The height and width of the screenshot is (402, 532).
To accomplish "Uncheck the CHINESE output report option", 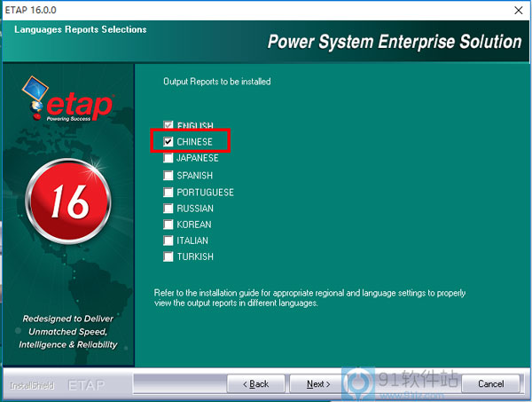I will click(x=168, y=142).
